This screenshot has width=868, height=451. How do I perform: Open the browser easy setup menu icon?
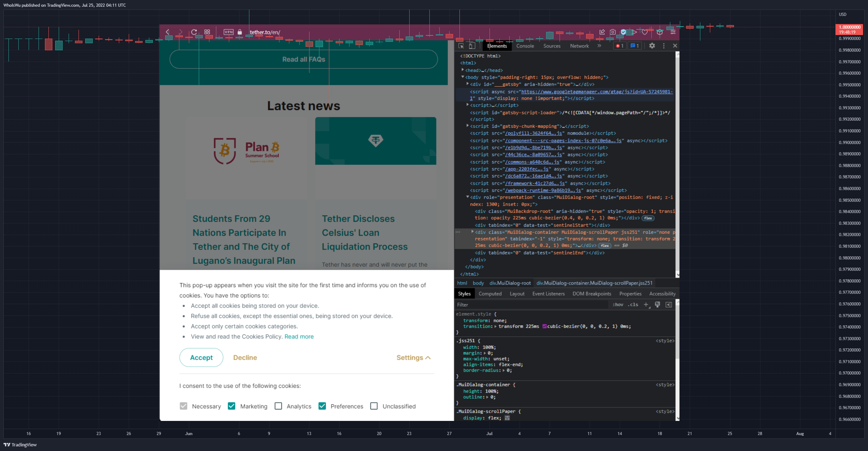pos(673,32)
